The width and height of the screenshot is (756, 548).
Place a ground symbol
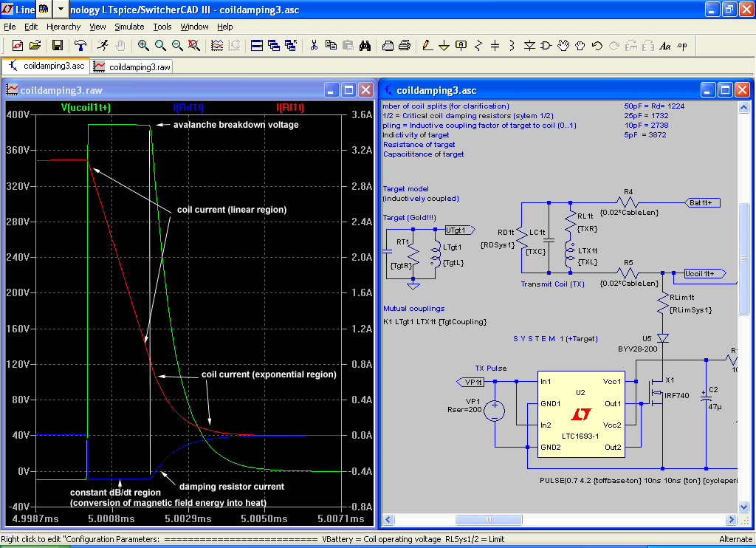444,45
